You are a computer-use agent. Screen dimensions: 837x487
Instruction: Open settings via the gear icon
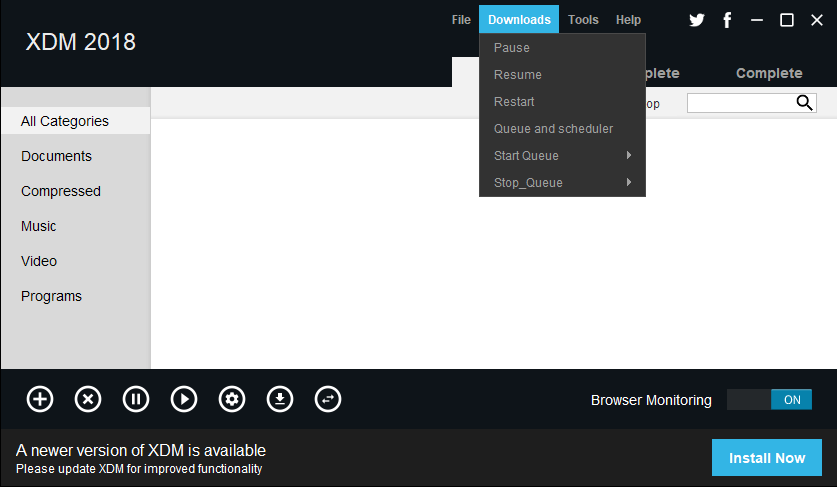[x=232, y=399]
